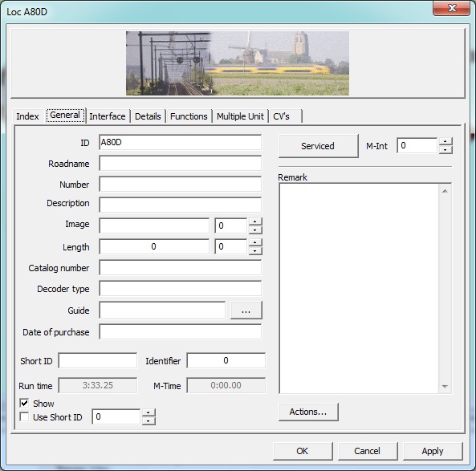The width and height of the screenshot is (476, 471).
Task: Open the Actions... dialog
Action: [308, 412]
